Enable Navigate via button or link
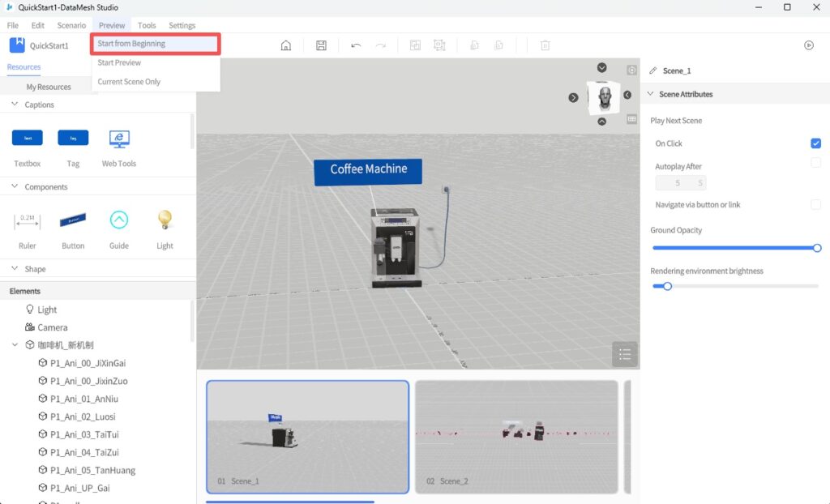Viewport: 830px width, 504px height. click(x=815, y=204)
